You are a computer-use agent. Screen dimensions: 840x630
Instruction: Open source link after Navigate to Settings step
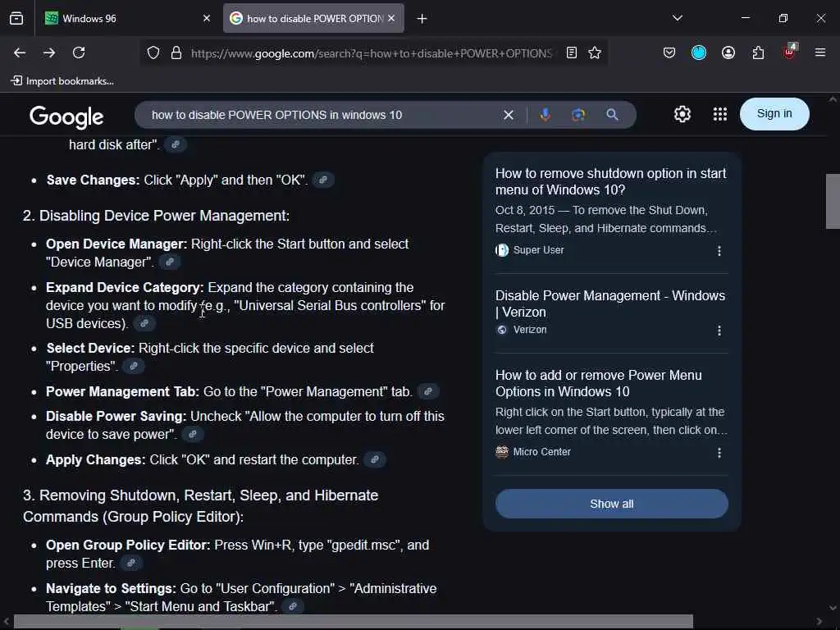pyautogui.click(x=293, y=606)
